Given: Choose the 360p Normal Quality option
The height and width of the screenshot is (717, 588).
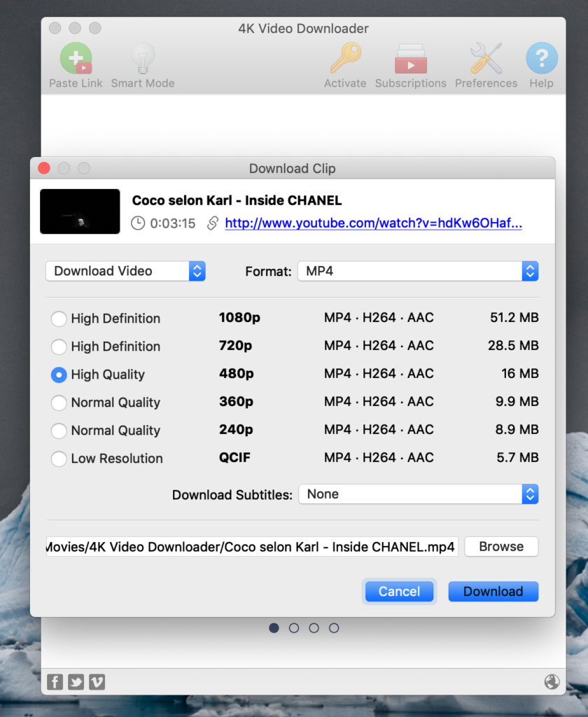Looking at the screenshot, I should point(59,403).
